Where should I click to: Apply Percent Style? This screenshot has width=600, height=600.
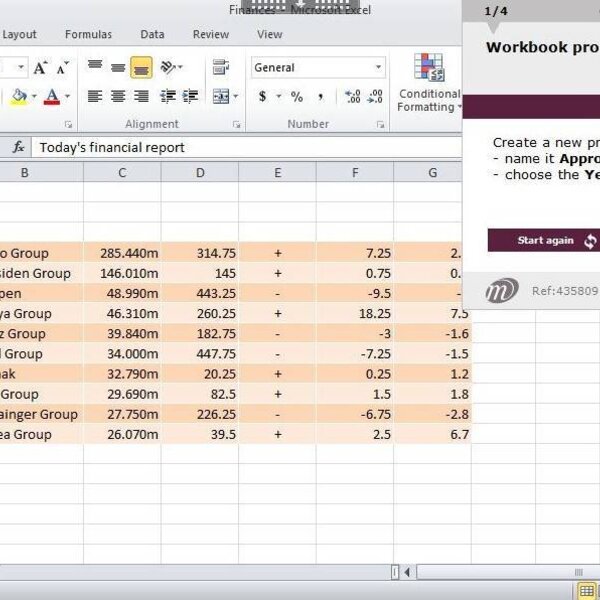pyautogui.click(x=297, y=96)
